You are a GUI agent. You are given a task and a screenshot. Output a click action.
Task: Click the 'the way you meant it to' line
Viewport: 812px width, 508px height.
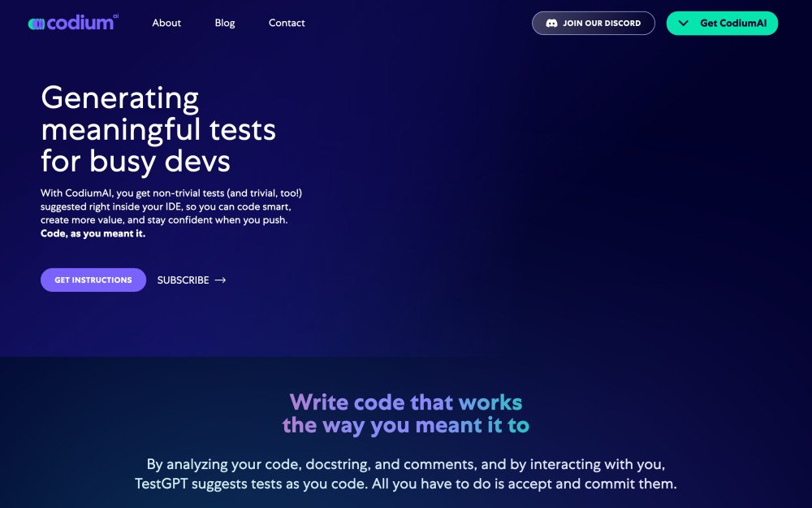pyautogui.click(x=406, y=425)
